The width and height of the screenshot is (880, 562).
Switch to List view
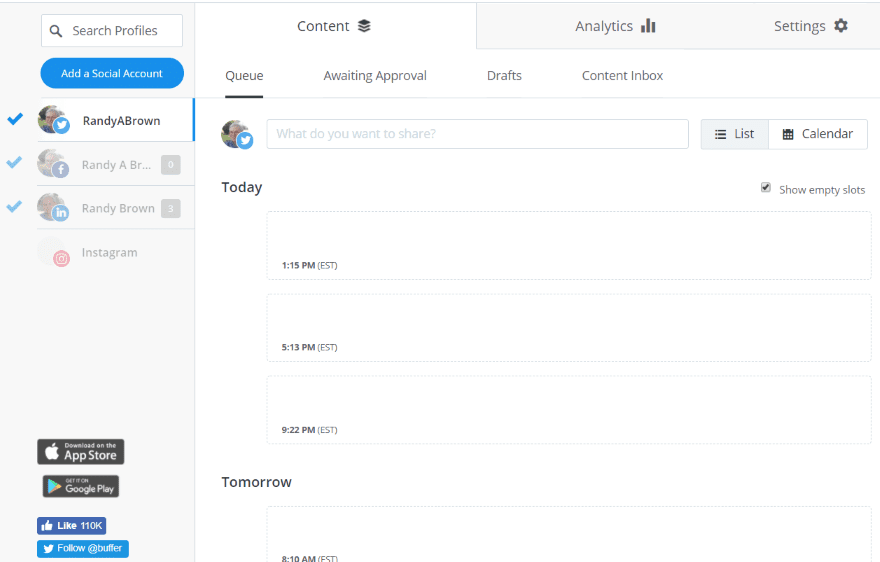click(735, 134)
